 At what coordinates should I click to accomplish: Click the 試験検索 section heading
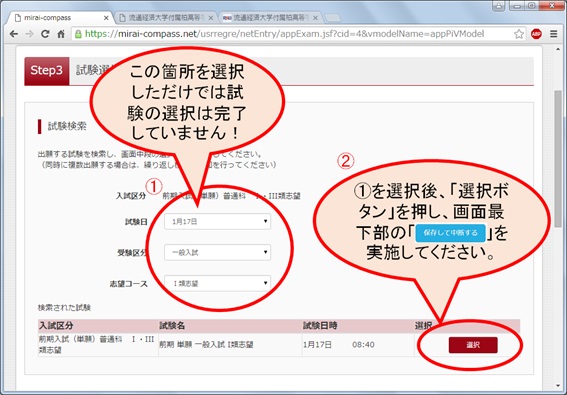click(x=67, y=126)
